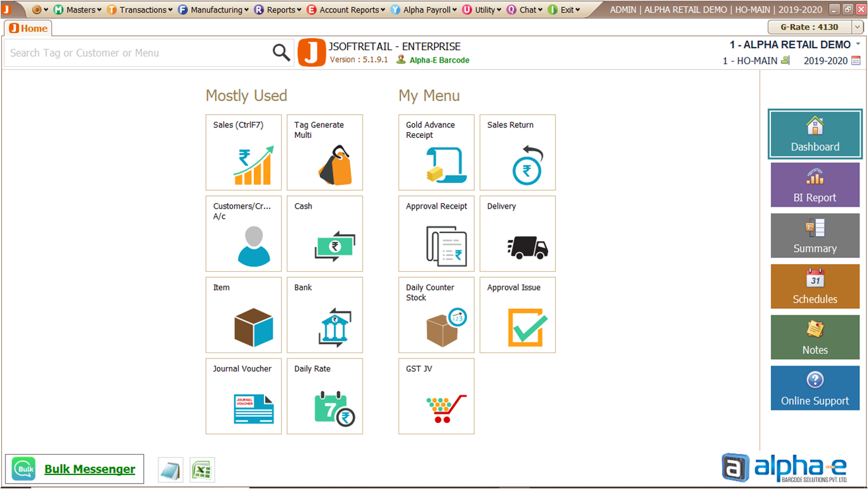This screenshot has height=489, width=868.
Task: Open the Journal Voucher tile
Action: [x=243, y=396]
